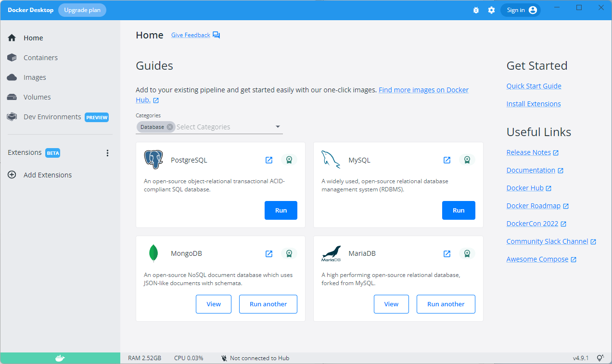This screenshot has width=612, height=364.
Task: Click MongoDB official image badge
Action: [289, 254]
